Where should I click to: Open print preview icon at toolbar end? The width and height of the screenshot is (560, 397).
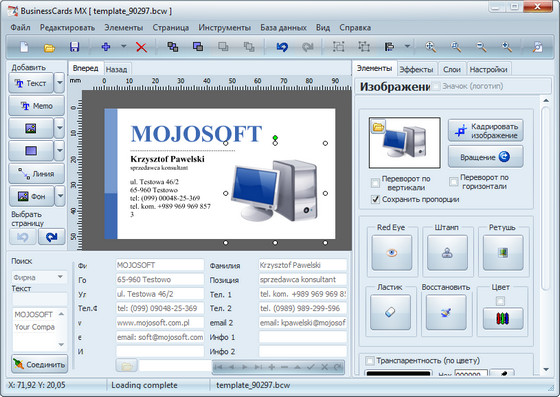tap(537, 47)
